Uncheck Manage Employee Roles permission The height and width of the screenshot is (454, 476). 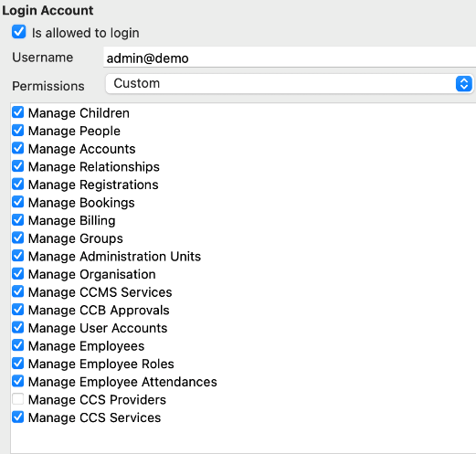pos(18,364)
